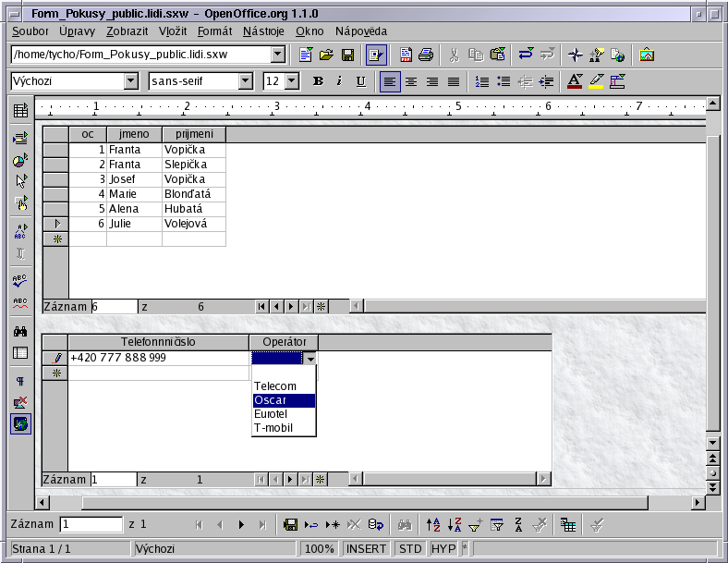Set Align Left paragraph alignment

click(390, 81)
